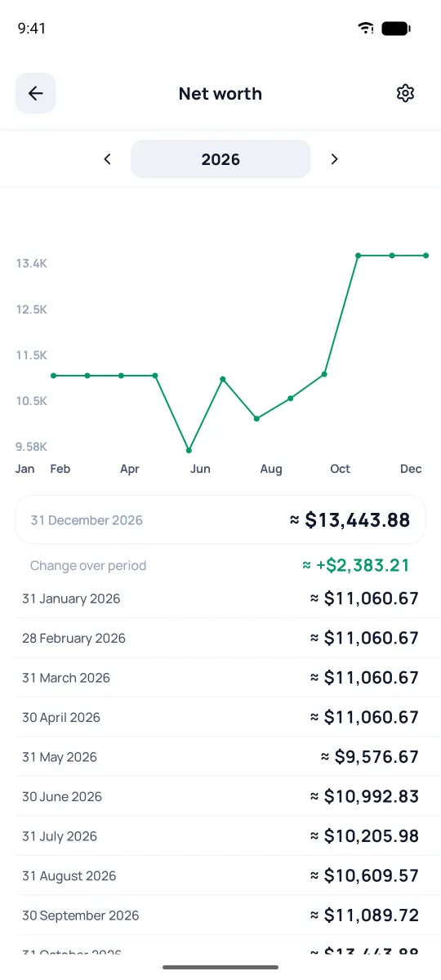Tap the 12.5K axis label
This screenshot has height=980, width=441.
(32, 310)
